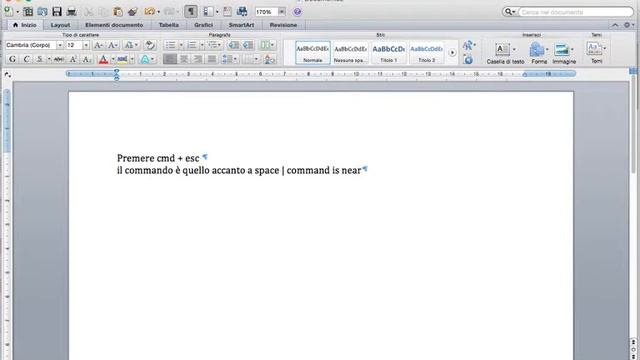640x360 pixels.
Task: Click the Increase font size icon
Action: (98, 45)
